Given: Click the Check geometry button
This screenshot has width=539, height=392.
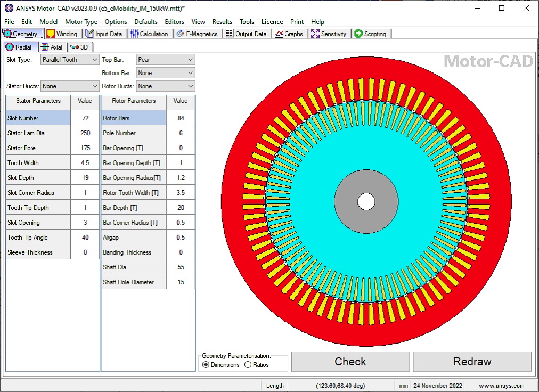Looking at the screenshot, I should [350, 362].
